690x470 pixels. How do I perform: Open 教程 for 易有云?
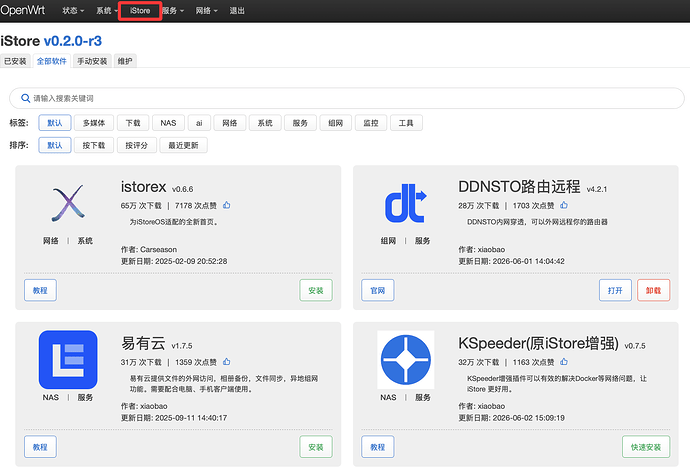coord(40,447)
